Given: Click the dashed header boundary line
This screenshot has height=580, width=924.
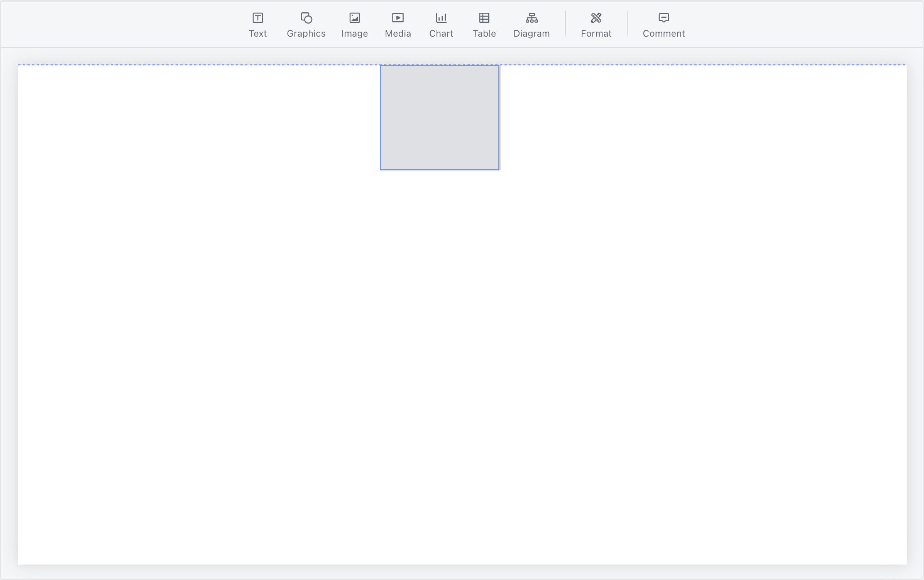Looking at the screenshot, I should pyautogui.click(x=193, y=65).
